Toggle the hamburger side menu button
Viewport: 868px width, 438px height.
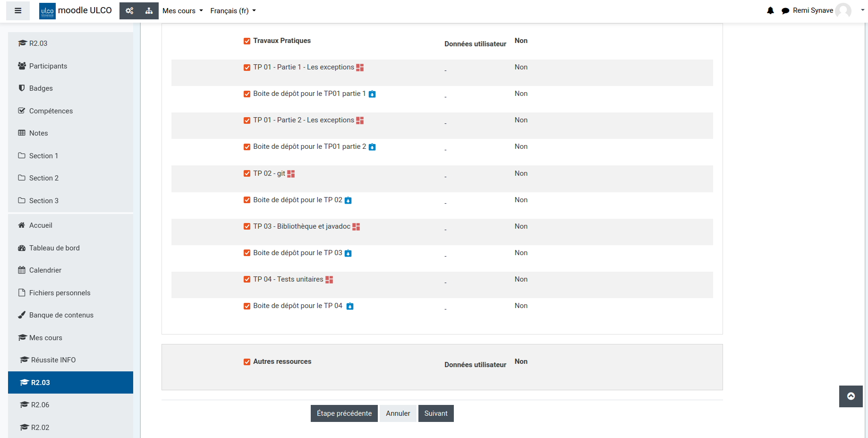click(18, 11)
